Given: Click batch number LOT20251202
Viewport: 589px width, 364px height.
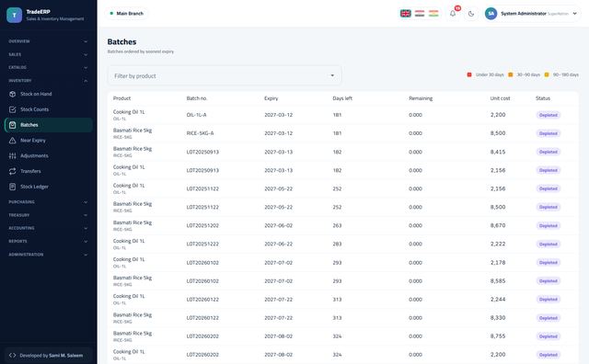Looking at the screenshot, I should pos(202,225).
